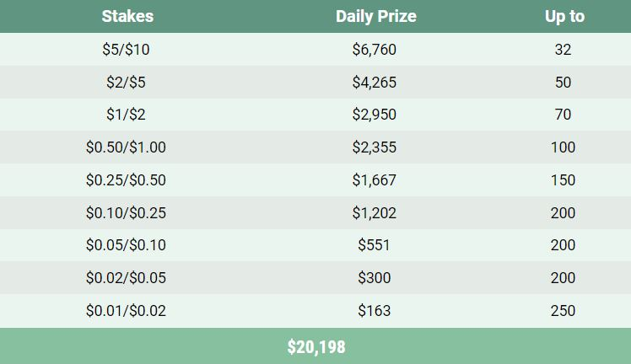
Task: Click the $2,950 prize amount
Action: 374,115
